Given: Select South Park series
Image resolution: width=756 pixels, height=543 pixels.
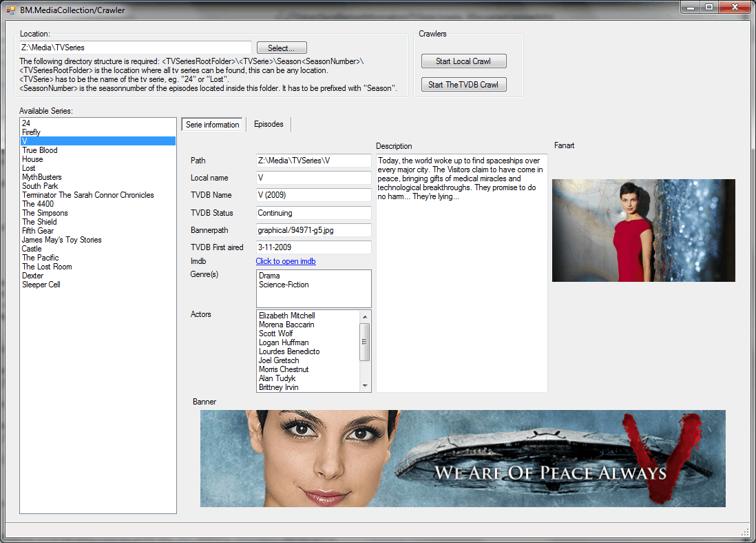Looking at the screenshot, I should 98,186.
